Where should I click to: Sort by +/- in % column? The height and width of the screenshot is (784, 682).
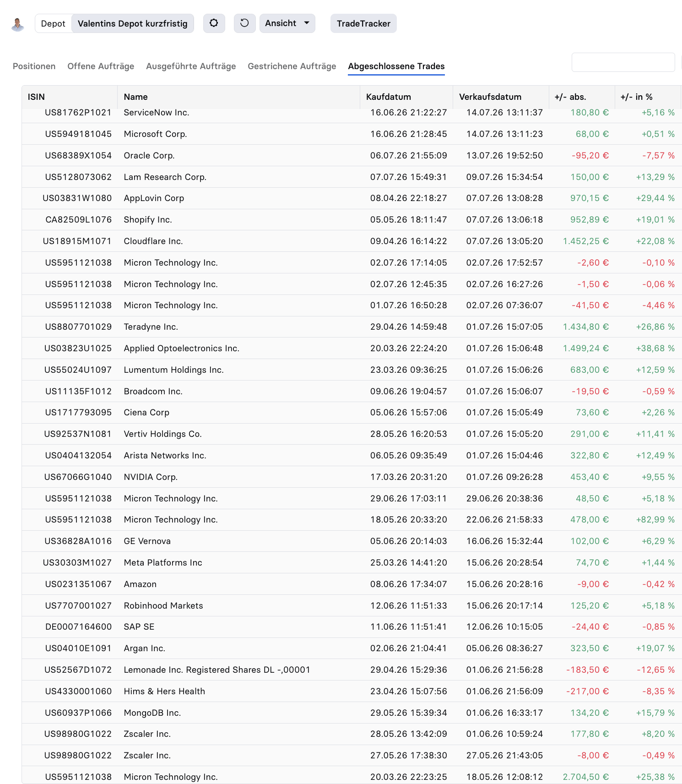click(x=648, y=97)
